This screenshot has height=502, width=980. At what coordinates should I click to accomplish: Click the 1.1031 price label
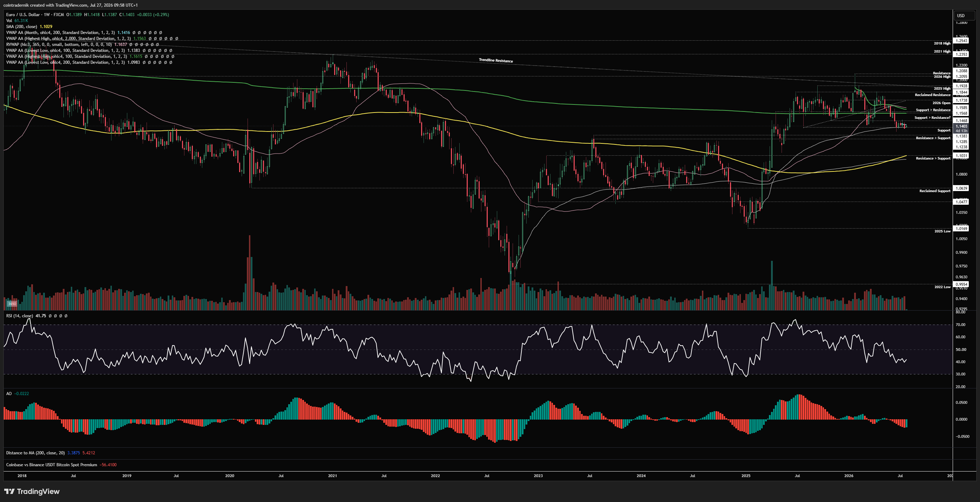point(961,156)
